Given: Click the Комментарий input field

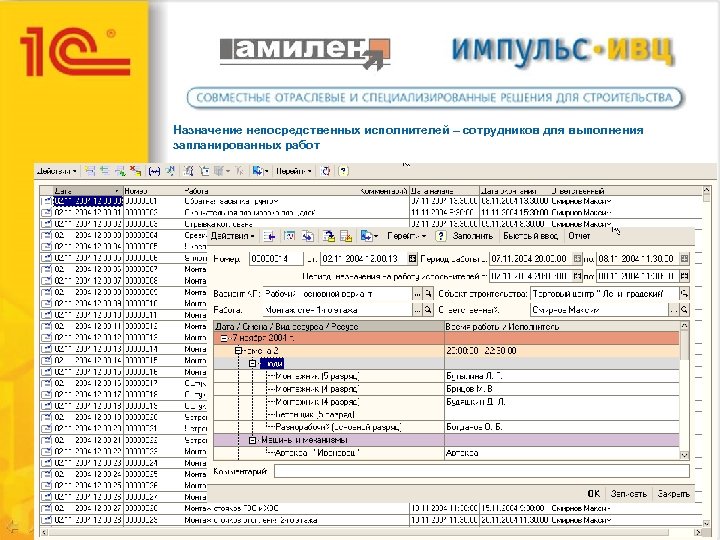Looking at the screenshot, I should 482,471.
